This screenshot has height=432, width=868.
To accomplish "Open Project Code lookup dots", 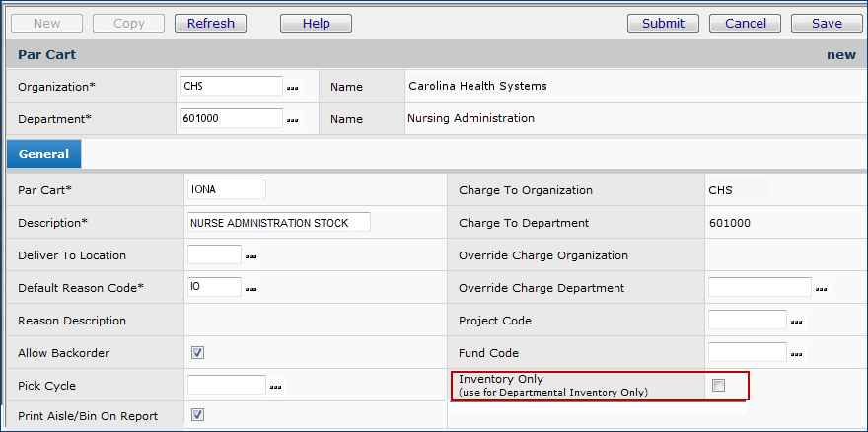I will (797, 322).
